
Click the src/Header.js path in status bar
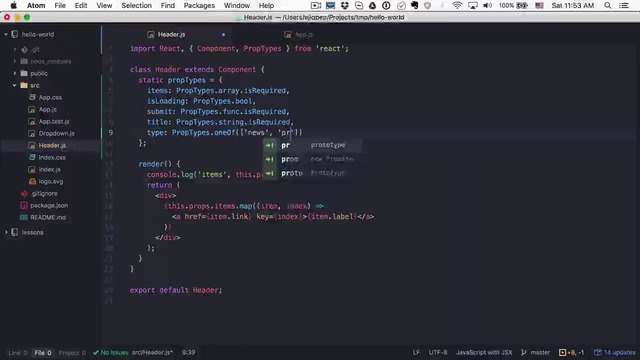[x=151, y=353]
